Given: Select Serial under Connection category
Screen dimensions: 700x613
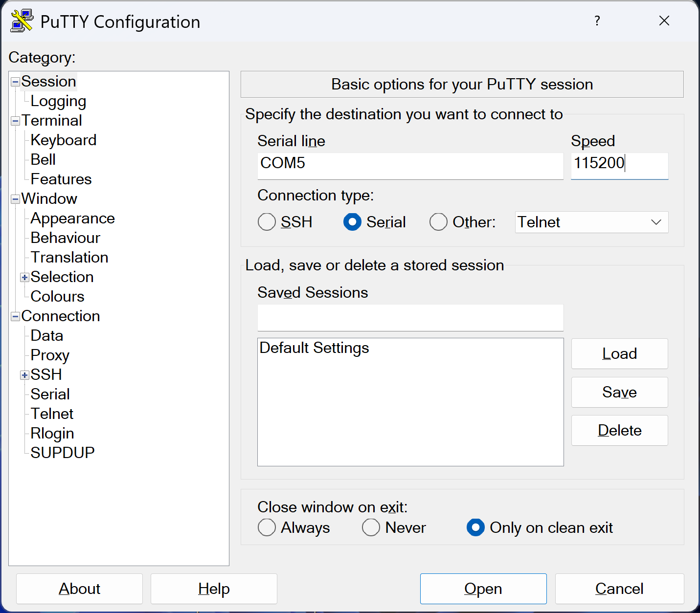Looking at the screenshot, I should (x=50, y=394).
